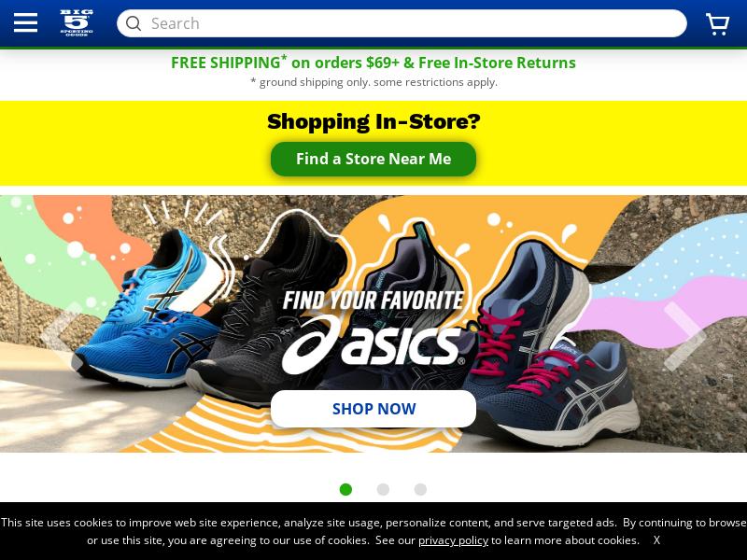Open the privacy policy link

(x=453, y=540)
